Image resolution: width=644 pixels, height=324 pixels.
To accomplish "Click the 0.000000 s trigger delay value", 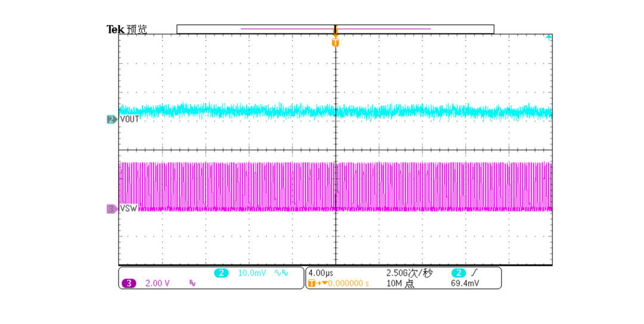I will click(x=349, y=283).
